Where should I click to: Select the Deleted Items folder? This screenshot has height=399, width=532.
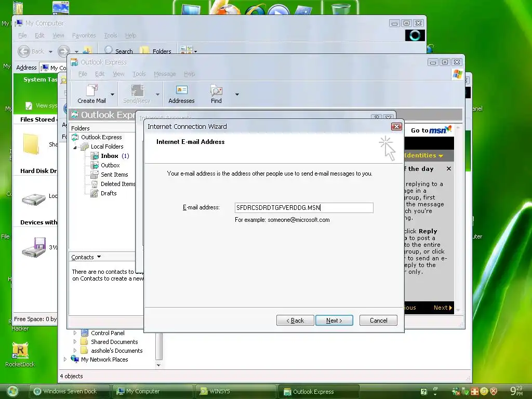(117, 184)
